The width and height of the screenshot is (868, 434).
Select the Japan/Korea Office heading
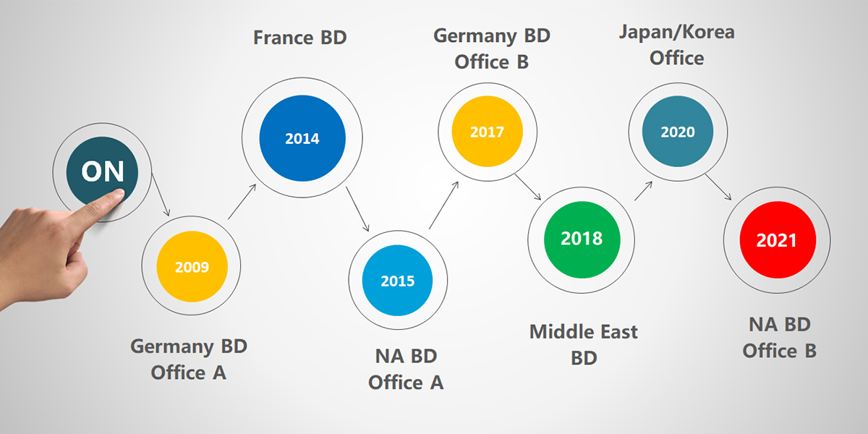point(676,46)
